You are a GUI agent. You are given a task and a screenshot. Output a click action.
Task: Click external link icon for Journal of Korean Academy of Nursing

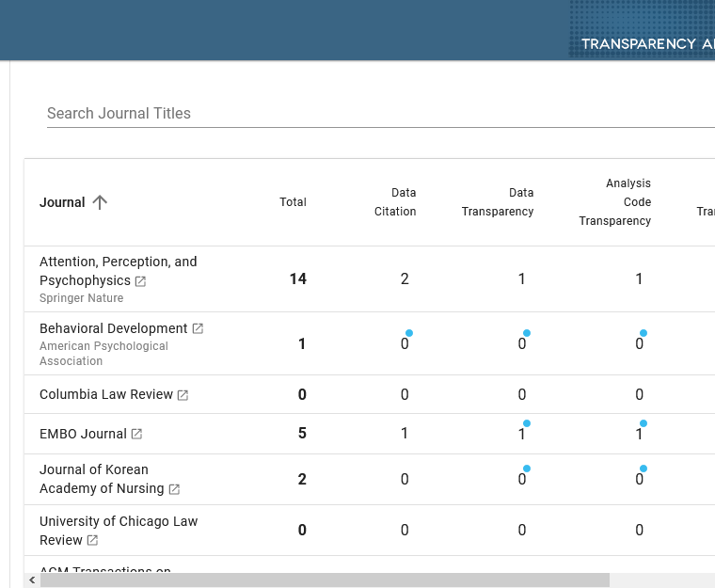coord(174,489)
